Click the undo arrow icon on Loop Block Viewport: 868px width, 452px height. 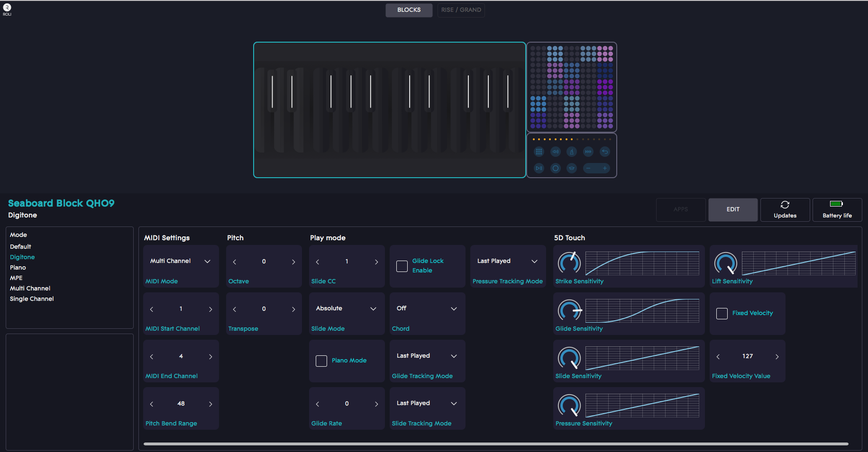pos(605,152)
